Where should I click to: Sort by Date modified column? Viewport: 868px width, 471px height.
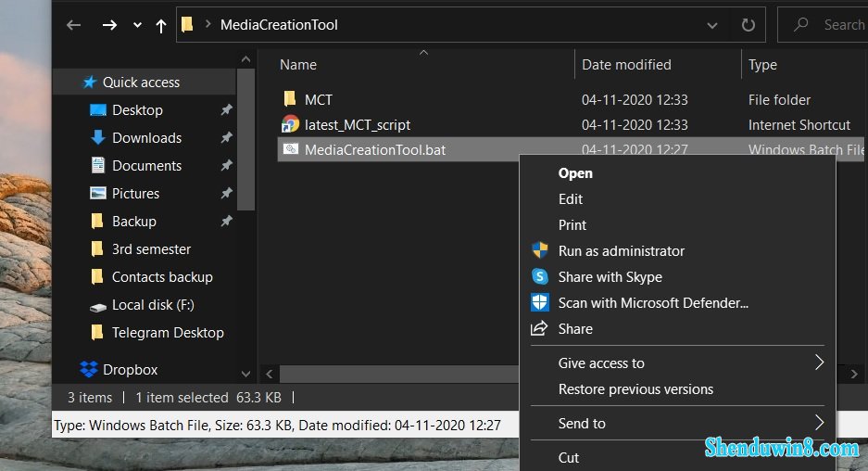pyautogui.click(x=626, y=65)
